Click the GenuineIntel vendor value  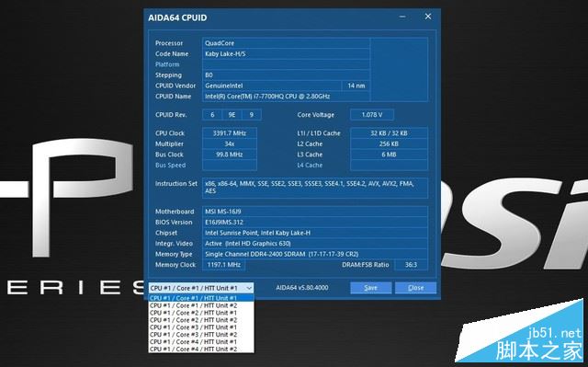[x=272, y=86]
